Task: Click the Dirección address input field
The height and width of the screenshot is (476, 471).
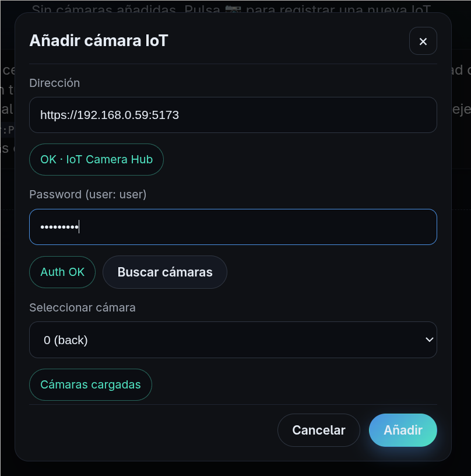Action: tap(233, 115)
